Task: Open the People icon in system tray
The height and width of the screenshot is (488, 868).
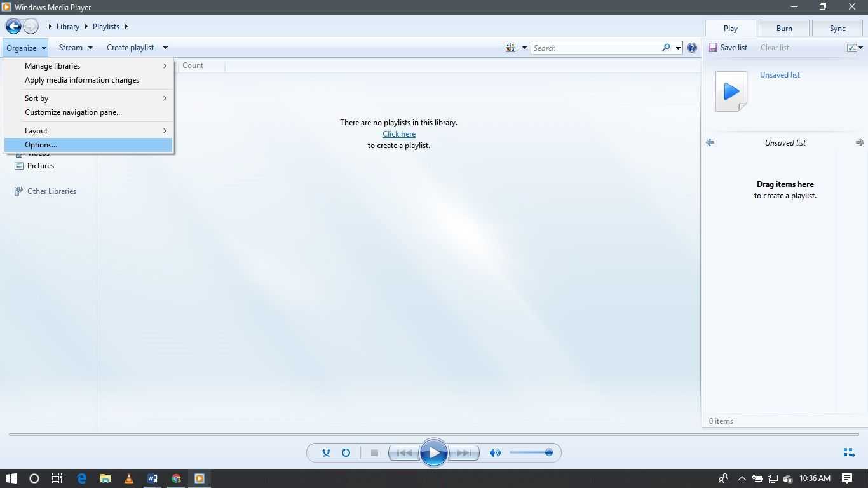Action: [723, 478]
